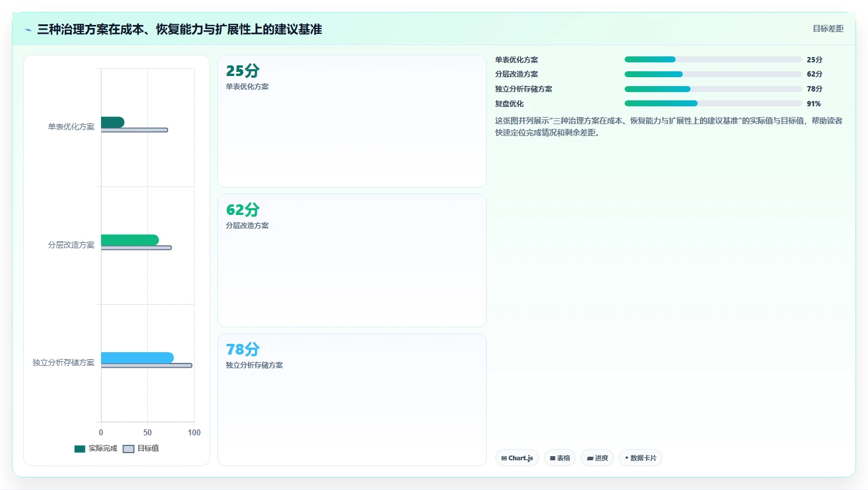The image size is (868, 490).
Task: Click the 分层改造方案 green actual bar
Action: tap(129, 240)
